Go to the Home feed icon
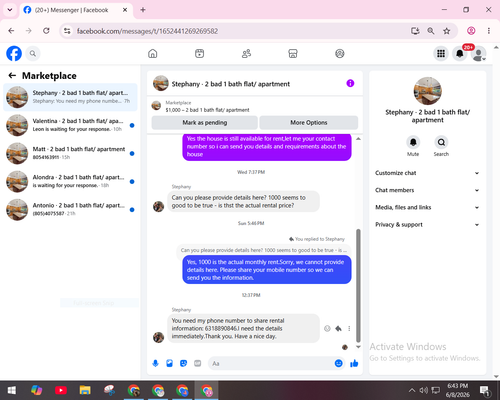Image resolution: width=500 pixels, height=400 pixels. [x=153, y=53]
